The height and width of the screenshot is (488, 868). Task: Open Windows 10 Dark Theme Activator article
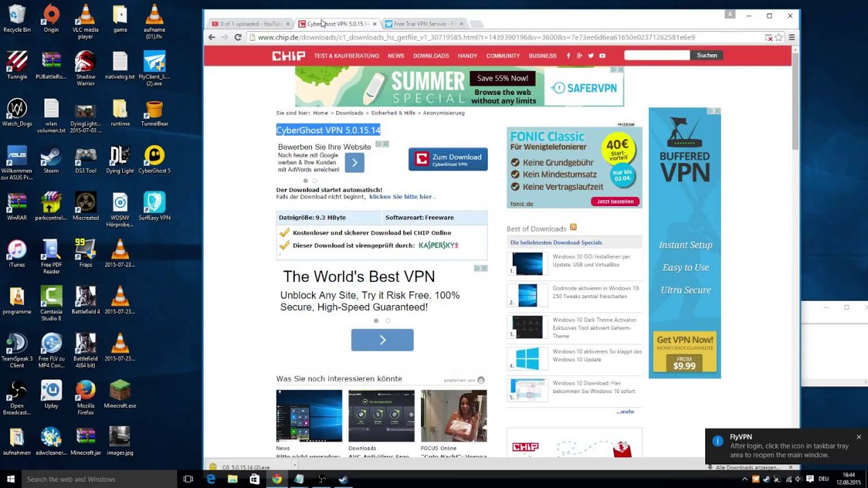595,327
